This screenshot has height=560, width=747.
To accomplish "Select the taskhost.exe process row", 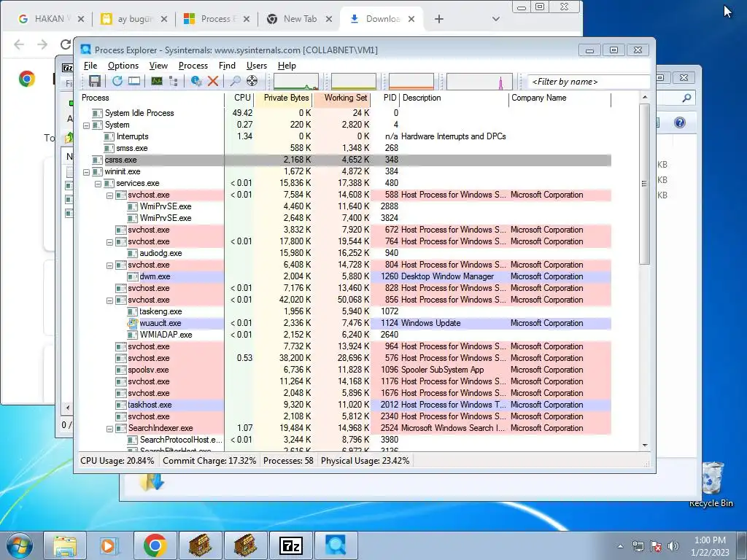I will 346,405.
